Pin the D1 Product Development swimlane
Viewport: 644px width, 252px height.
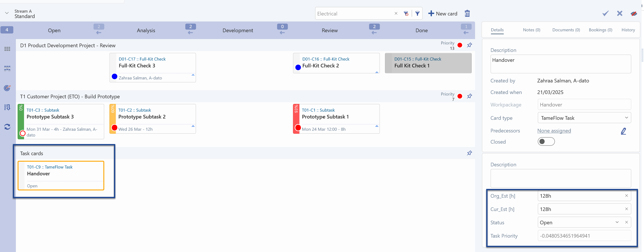(x=469, y=45)
